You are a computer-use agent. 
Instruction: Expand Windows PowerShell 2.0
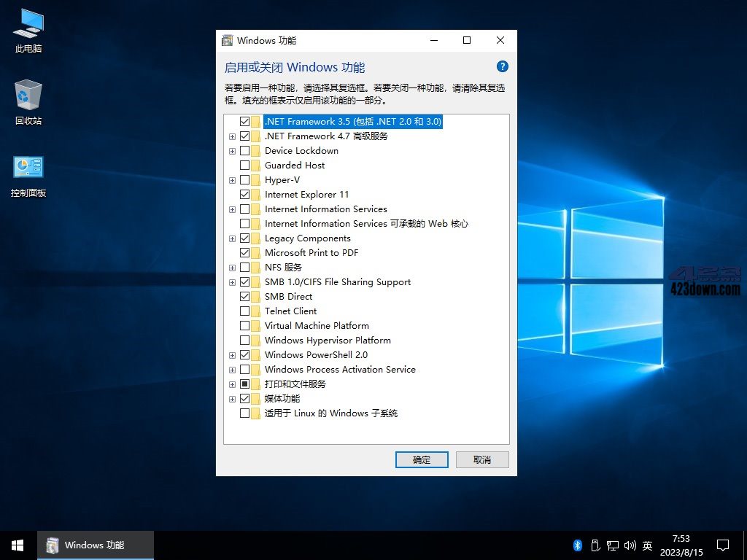click(232, 354)
